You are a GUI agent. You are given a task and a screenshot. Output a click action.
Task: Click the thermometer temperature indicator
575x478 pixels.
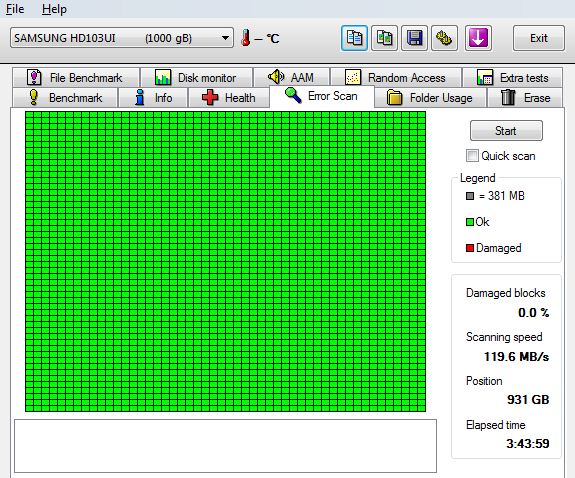pos(246,38)
